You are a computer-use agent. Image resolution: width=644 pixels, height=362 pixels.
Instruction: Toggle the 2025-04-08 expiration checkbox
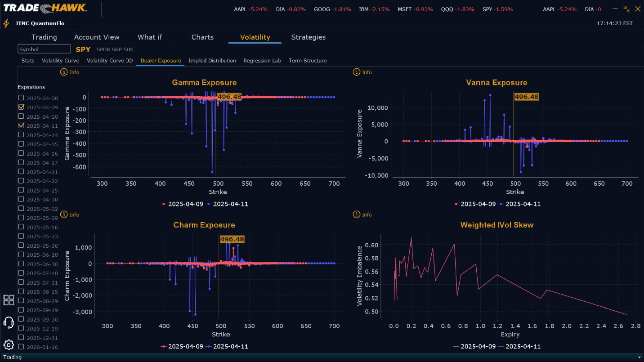coord(21,98)
